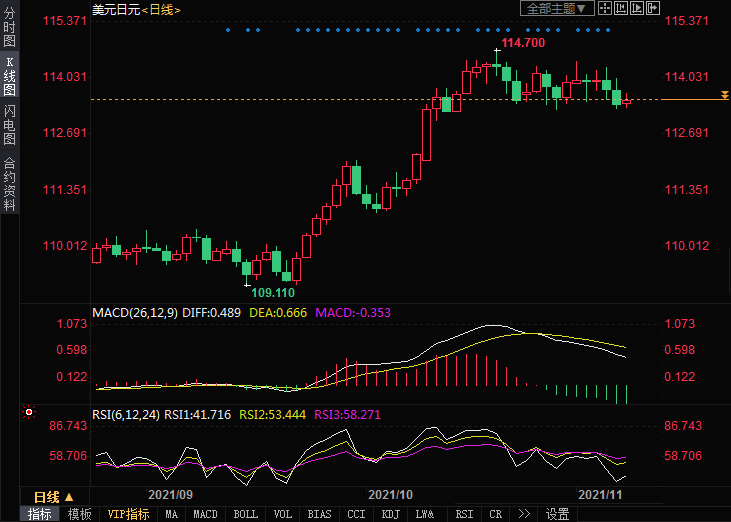Switch to 分时图 side tab
This screenshot has height=522, width=731.
[x=10, y=28]
